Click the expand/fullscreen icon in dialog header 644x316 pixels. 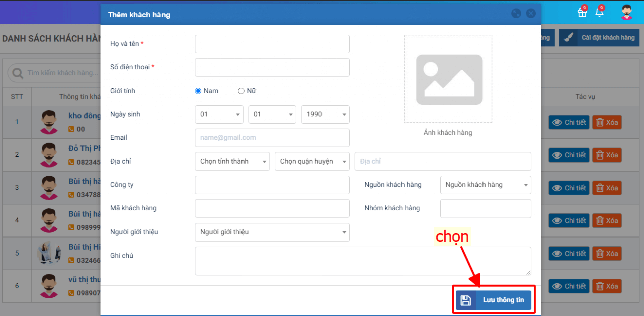coord(516,14)
